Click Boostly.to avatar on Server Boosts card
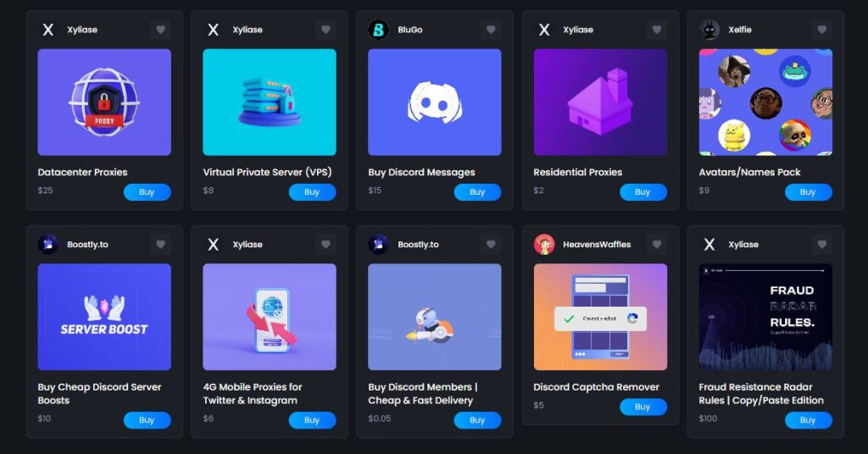The image size is (868, 454). click(48, 245)
